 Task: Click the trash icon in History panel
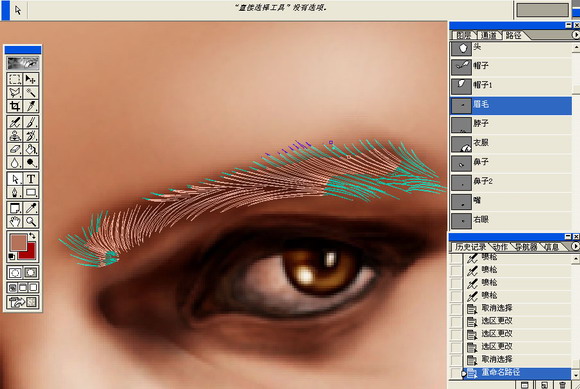click(x=563, y=385)
